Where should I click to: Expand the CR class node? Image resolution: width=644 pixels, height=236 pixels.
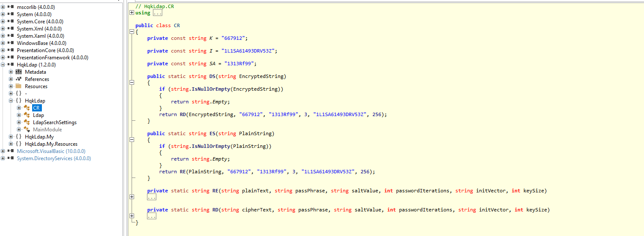click(19, 108)
